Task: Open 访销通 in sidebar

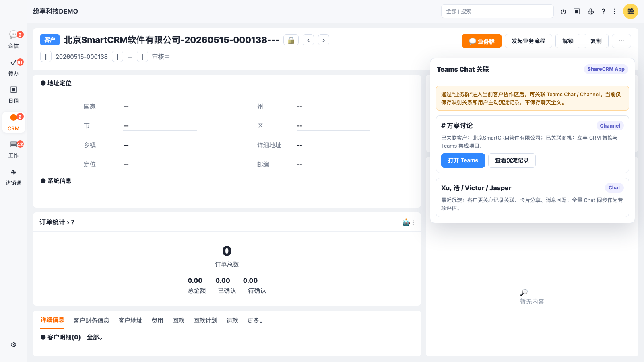Action: [14, 177]
